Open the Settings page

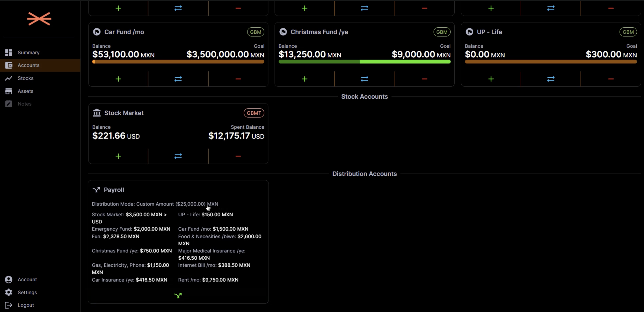28,292
